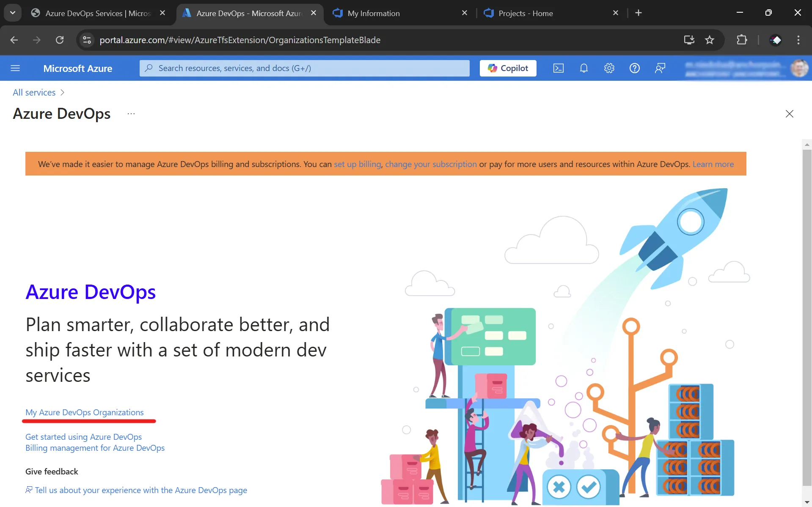Open browser extensions puzzle icon
This screenshot has height=507, width=812.
tap(741, 40)
